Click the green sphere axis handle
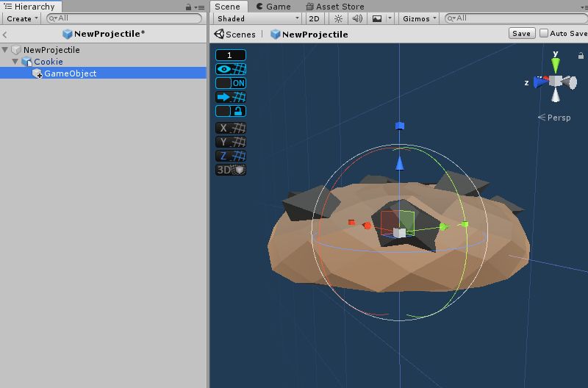Screen dimensions: 588x388 point(444,226)
